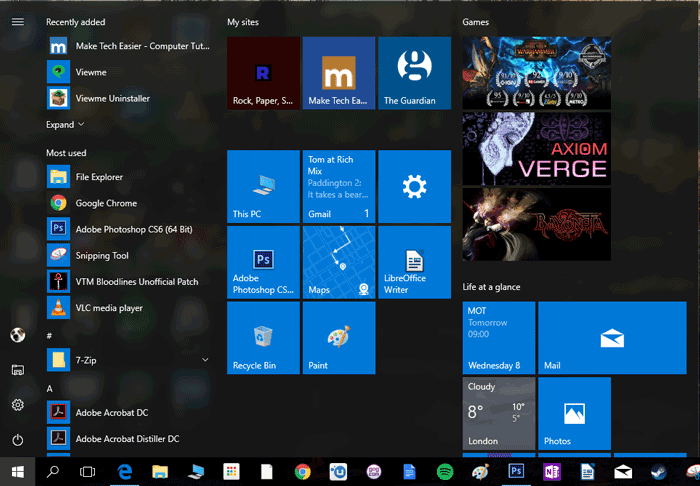Open the Photos tile
Image resolution: width=700 pixels, height=486 pixels.
[574, 414]
